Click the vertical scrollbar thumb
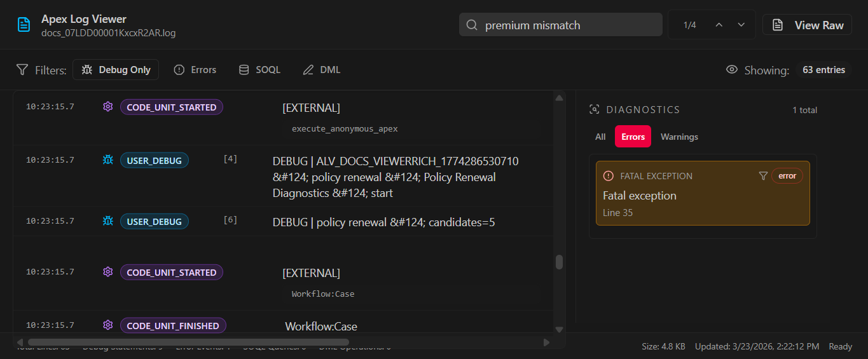This screenshot has width=868, height=359. click(x=559, y=262)
